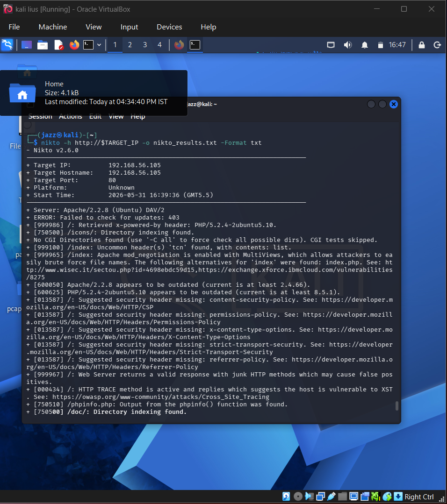Viewport: 447px width, 504px height.
Task: Open the VirtualBox Machine menu
Action: click(x=53, y=27)
